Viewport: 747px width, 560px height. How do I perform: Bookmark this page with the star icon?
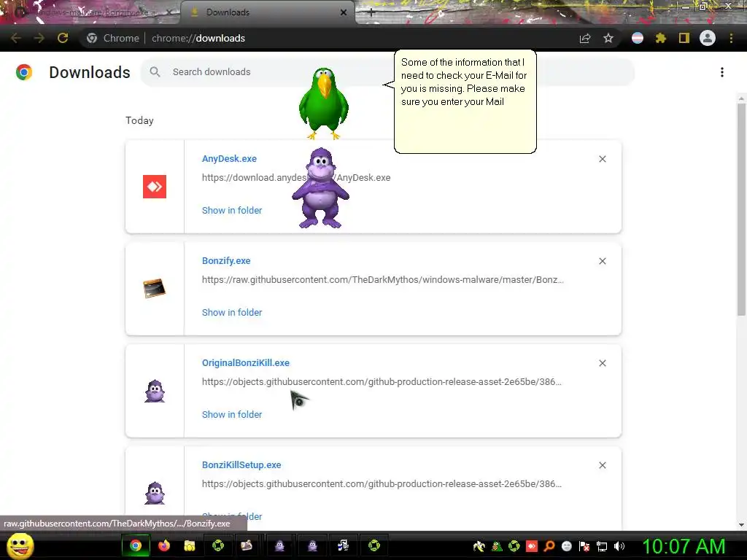608,38
